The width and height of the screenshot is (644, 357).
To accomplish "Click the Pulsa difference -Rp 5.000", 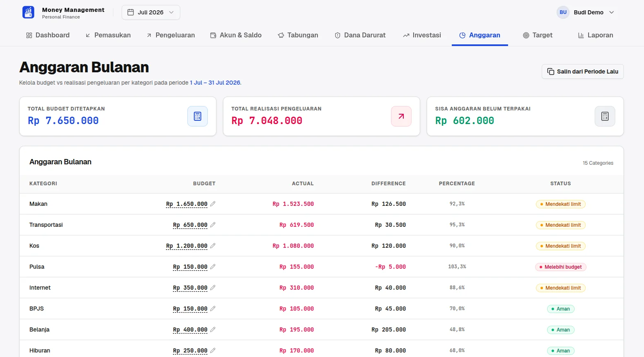I will [390, 267].
